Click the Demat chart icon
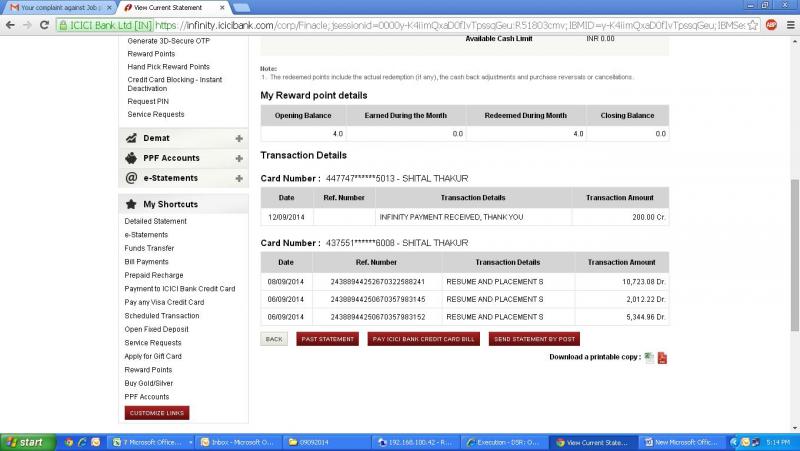800x451 pixels. [131, 138]
